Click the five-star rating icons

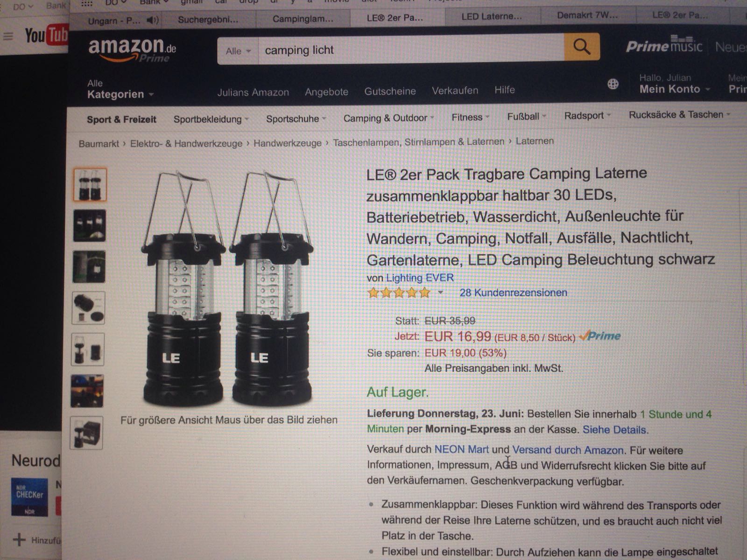tap(399, 293)
